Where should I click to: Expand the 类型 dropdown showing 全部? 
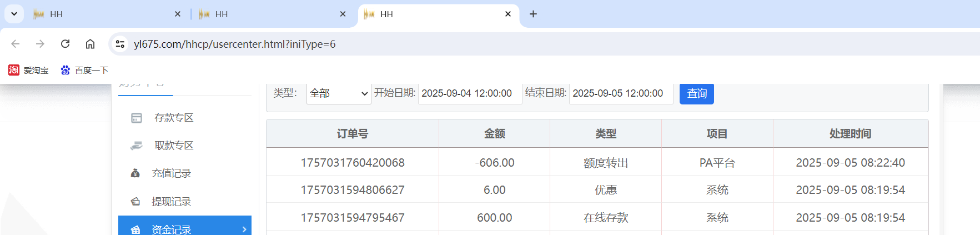tap(339, 93)
